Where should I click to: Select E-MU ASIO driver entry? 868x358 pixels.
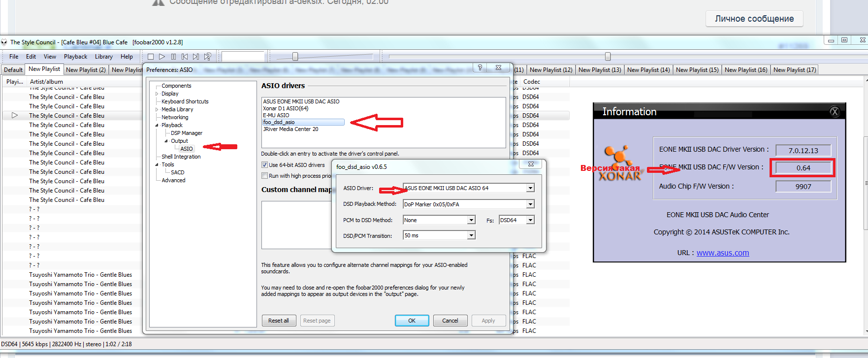pyautogui.click(x=276, y=115)
